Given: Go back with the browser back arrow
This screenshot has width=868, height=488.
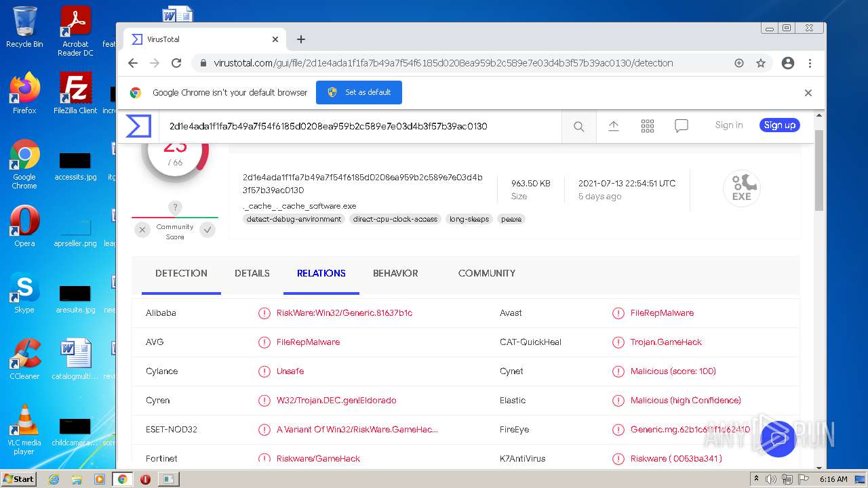Looking at the screenshot, I should point(133,63).
